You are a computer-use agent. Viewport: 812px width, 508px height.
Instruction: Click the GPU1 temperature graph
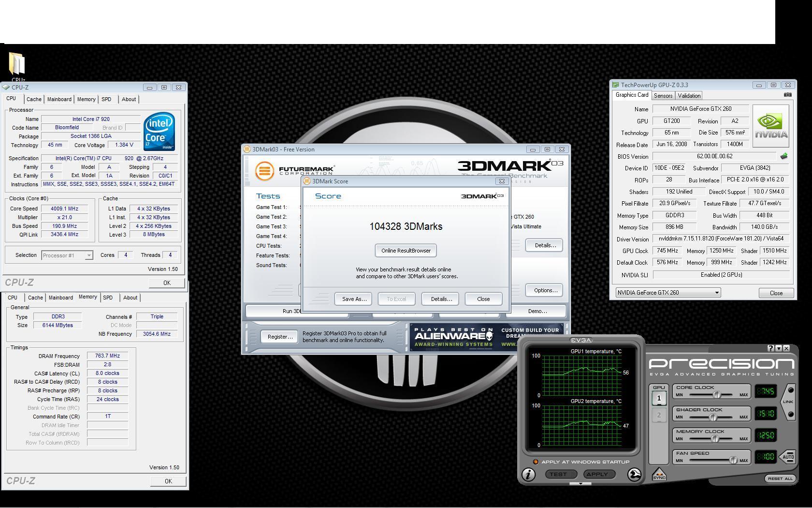point(581,375)
